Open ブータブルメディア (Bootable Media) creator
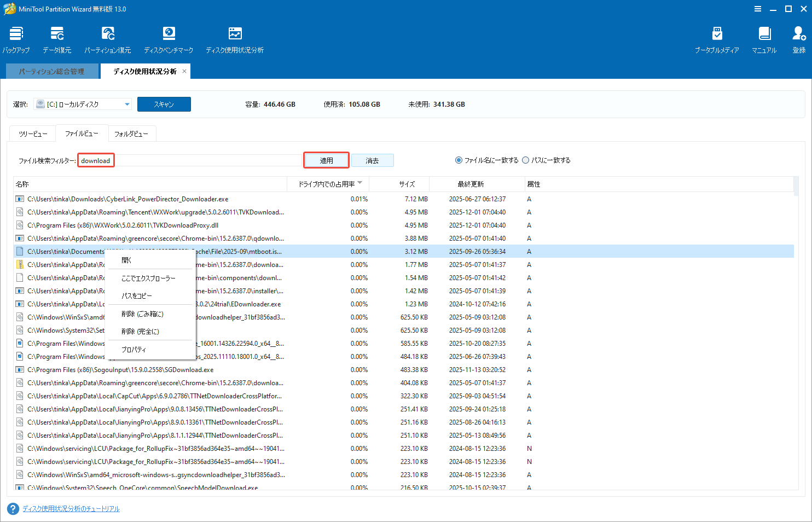 [x=717, y=38]
